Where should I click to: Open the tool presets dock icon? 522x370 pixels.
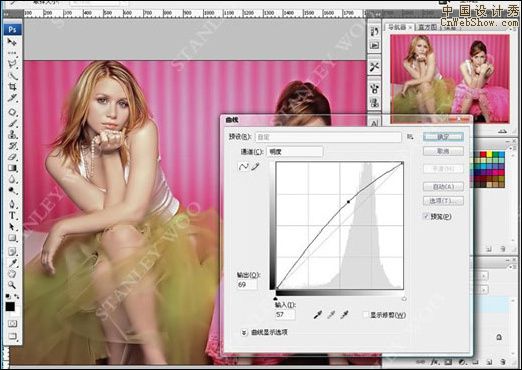(374, 67)
